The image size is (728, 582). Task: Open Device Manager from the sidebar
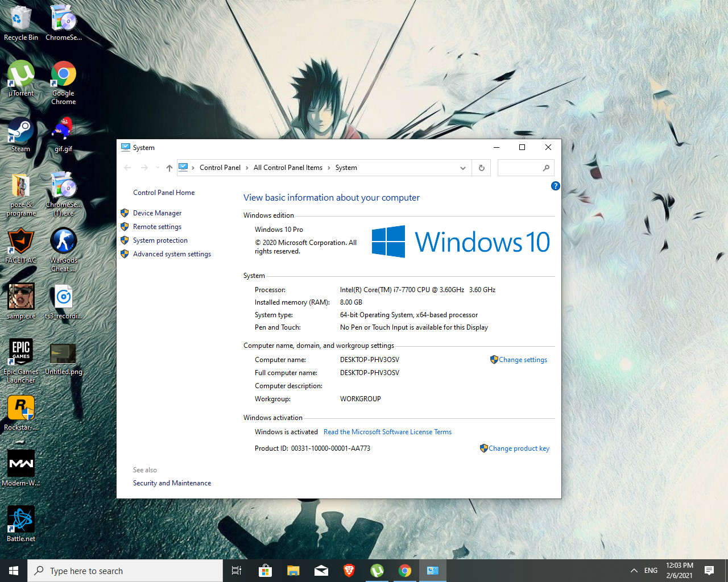[158, 213]
